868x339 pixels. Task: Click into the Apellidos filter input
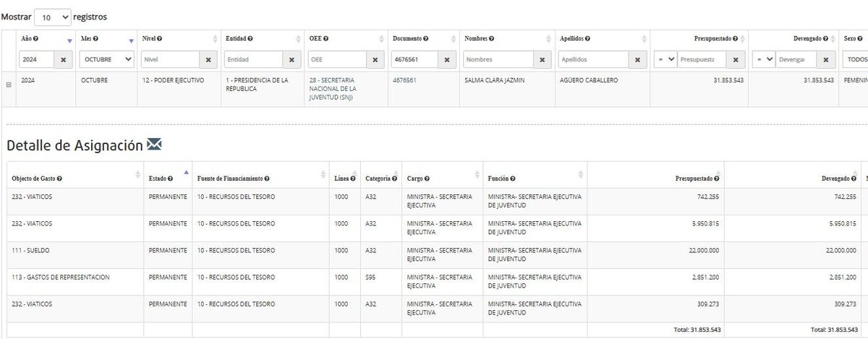pyautogui.click(x=594, y=59)
